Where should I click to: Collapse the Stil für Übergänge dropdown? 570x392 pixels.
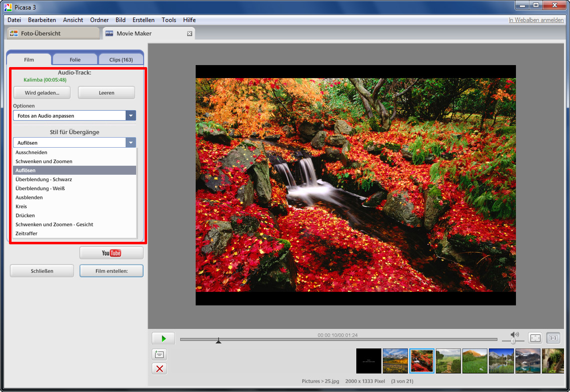point(131,143)
